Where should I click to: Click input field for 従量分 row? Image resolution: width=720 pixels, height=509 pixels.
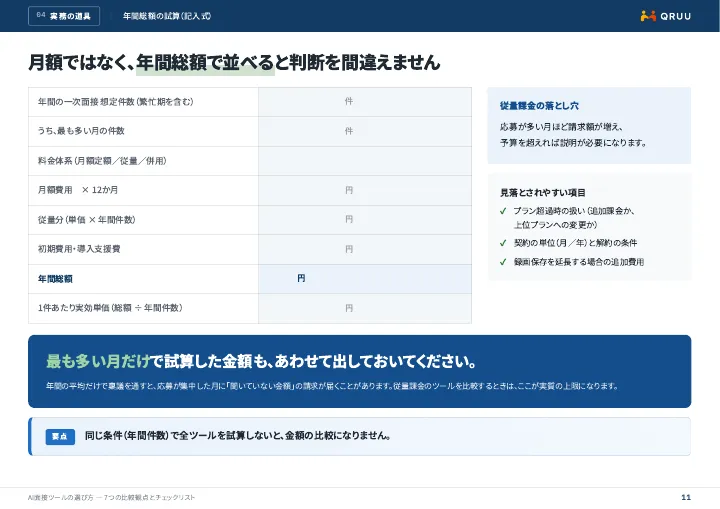pos(365,220)
